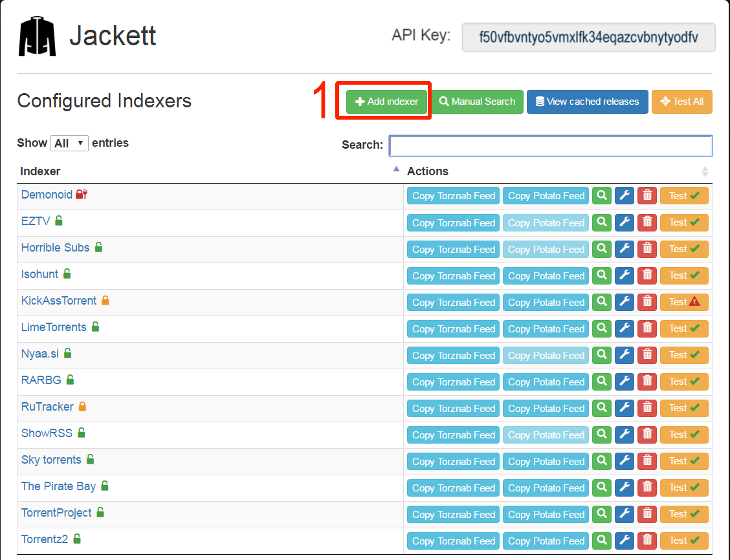Screen dimensions: 730x560
Task: Search ShowRSS via magnifier icon
Action: (x=602, y=435)
